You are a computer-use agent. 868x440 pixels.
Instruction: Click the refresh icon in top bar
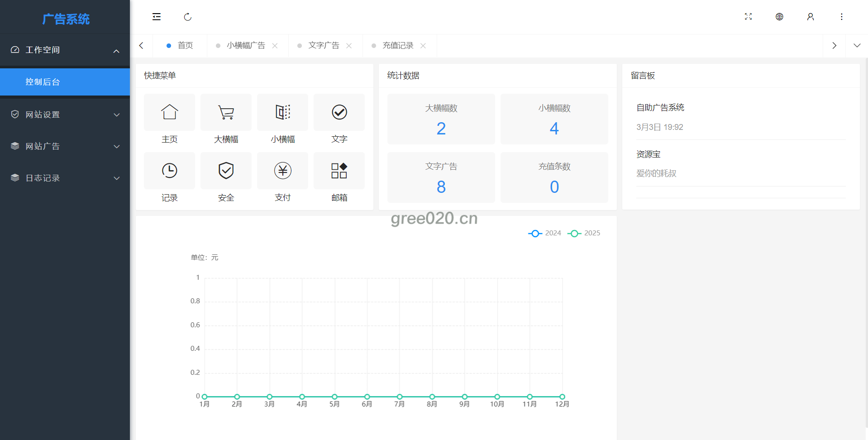(188, 17)
